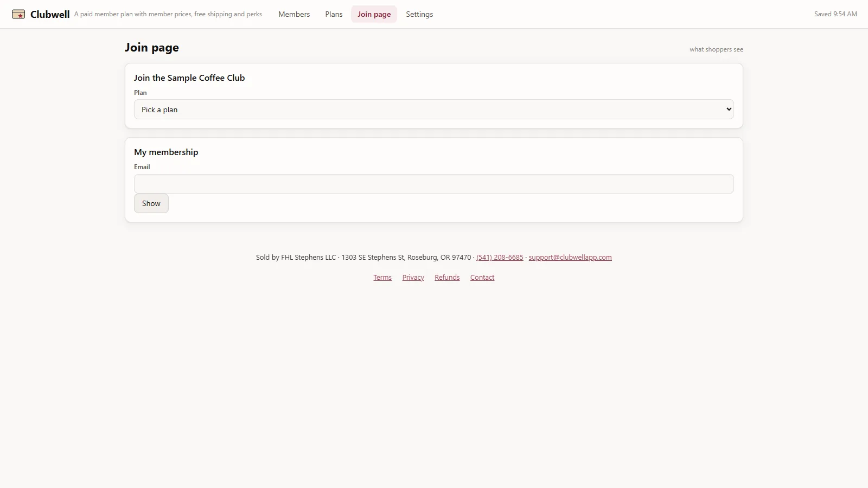Viewport: 868px width, 488px height.
Task: Go to the Settings tab
Action: (x=419, y=14)
